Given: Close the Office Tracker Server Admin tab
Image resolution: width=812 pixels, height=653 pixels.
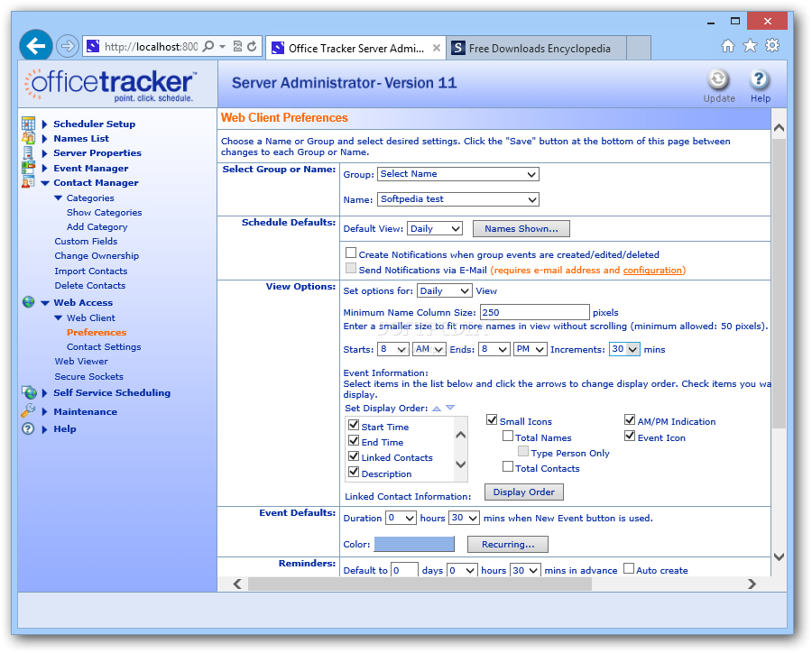Looking at the screenshot, I should [x=437, y=48].
